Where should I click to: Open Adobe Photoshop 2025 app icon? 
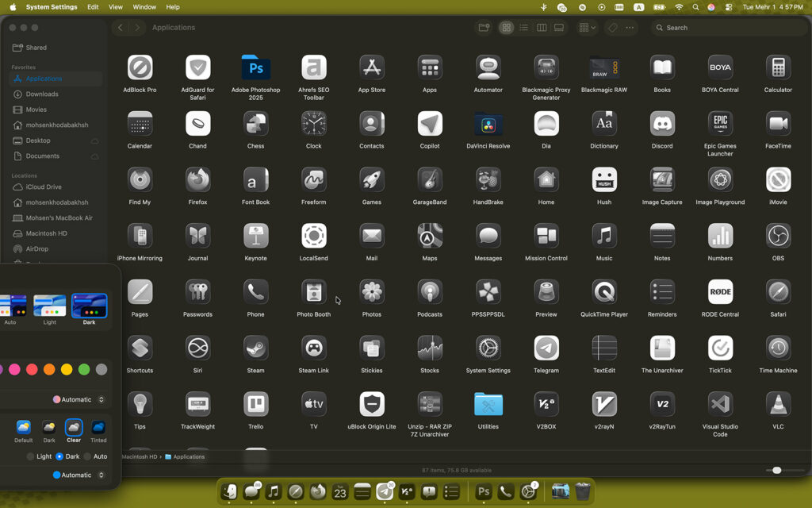pyautogui.click(x=256, y=68)
